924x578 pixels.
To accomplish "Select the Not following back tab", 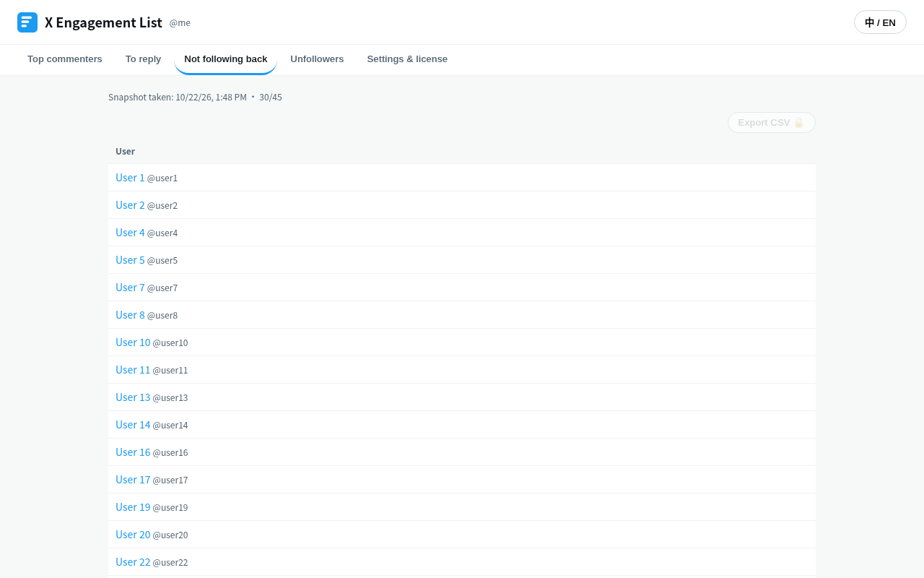I will 225,59.
